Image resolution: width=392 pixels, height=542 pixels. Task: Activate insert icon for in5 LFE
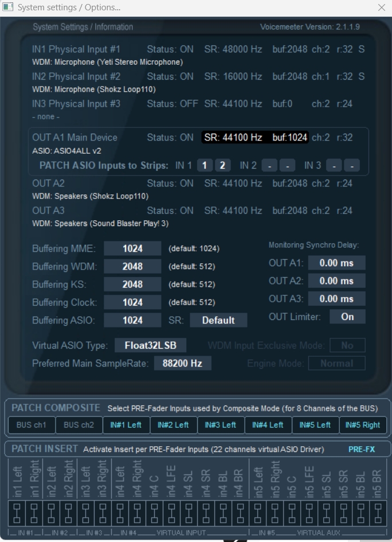(309, 513)
